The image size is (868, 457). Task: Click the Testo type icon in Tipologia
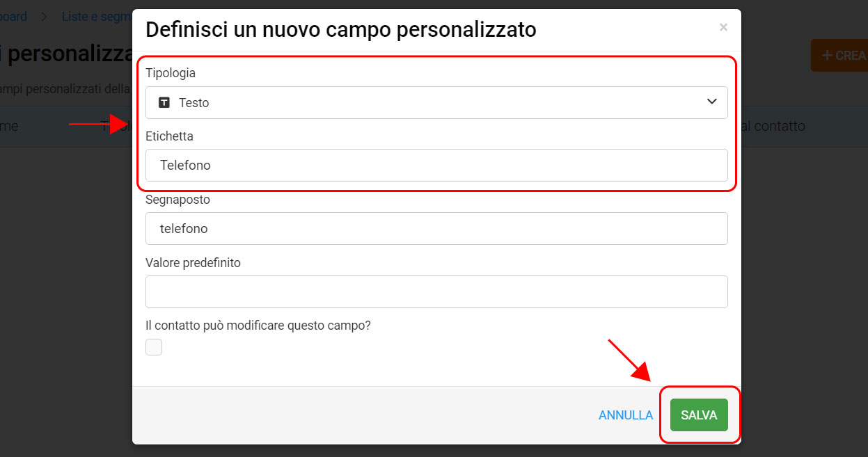[164, 102]
